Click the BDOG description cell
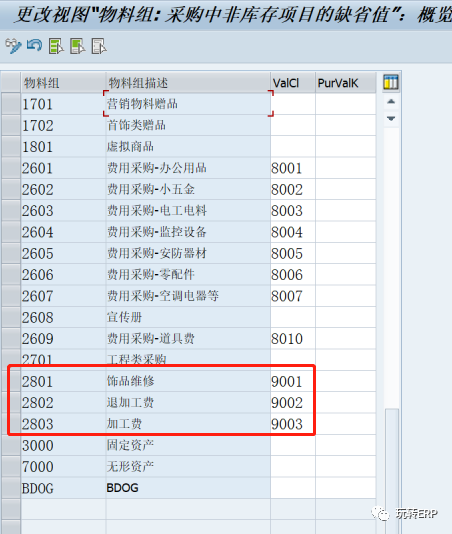 click(188, 488)
